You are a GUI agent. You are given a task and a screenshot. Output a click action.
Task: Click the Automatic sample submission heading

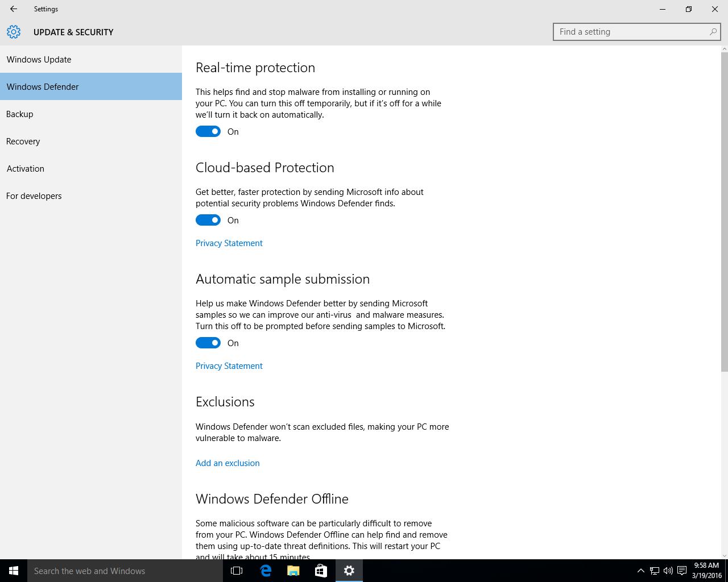pos(283,279)
